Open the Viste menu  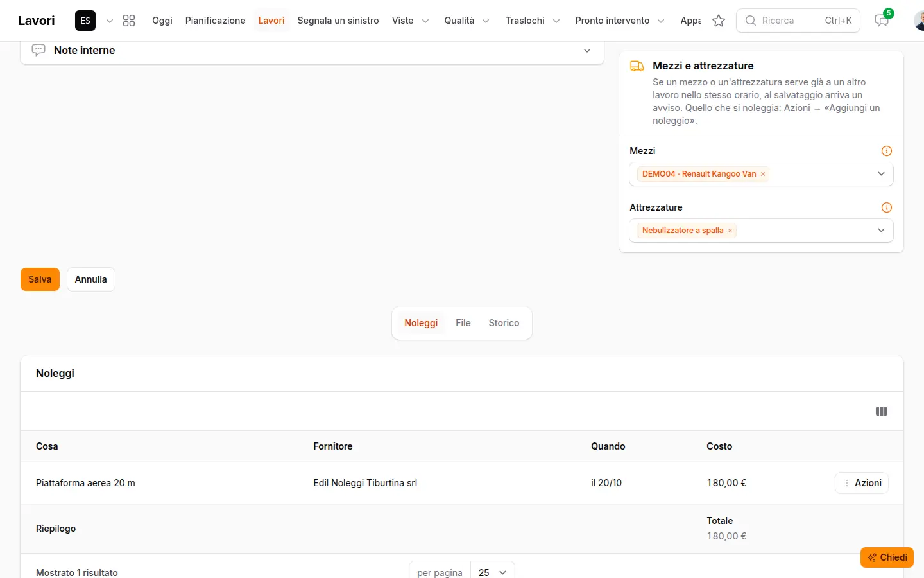411,21
